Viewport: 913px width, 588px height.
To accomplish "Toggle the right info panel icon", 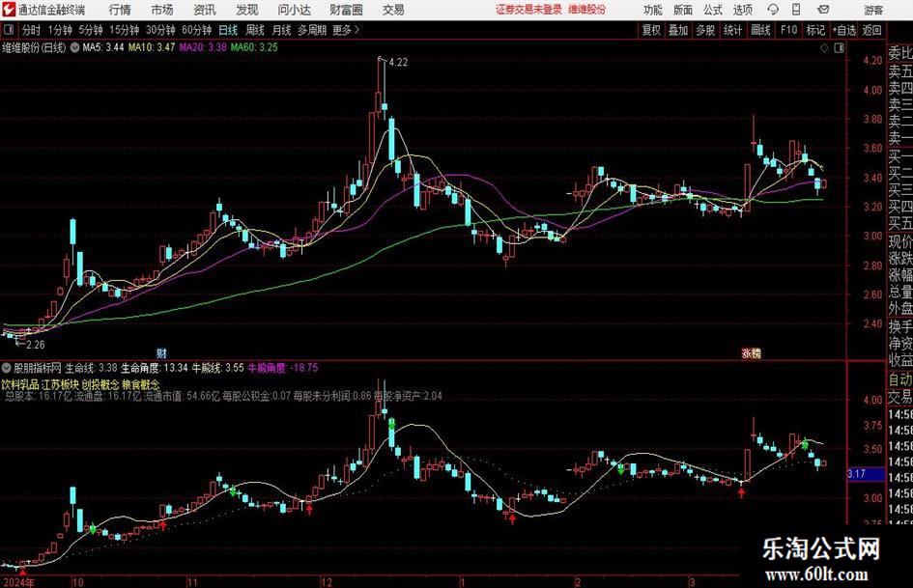I will pyautogui.click(x=839, y=48).
